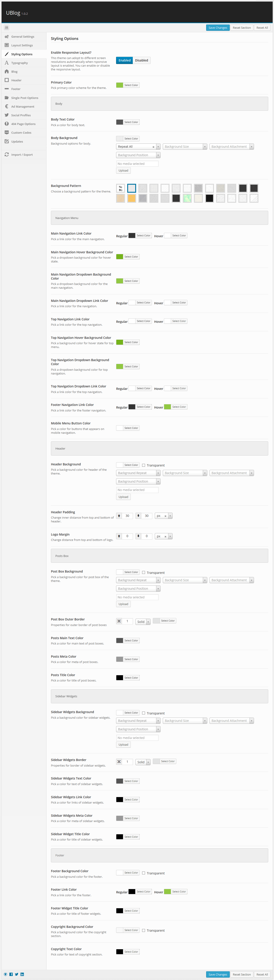
Task: Click the LinkedIn icon in bottom bar
Action: coord(22,974)
